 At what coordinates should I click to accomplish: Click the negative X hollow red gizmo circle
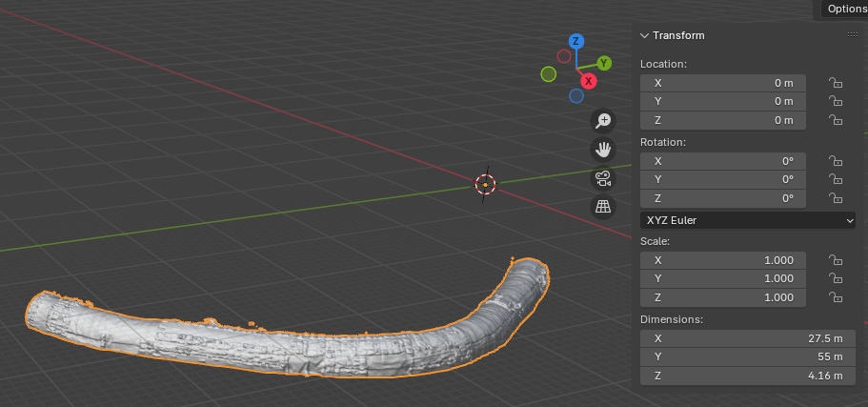[564, 56]
